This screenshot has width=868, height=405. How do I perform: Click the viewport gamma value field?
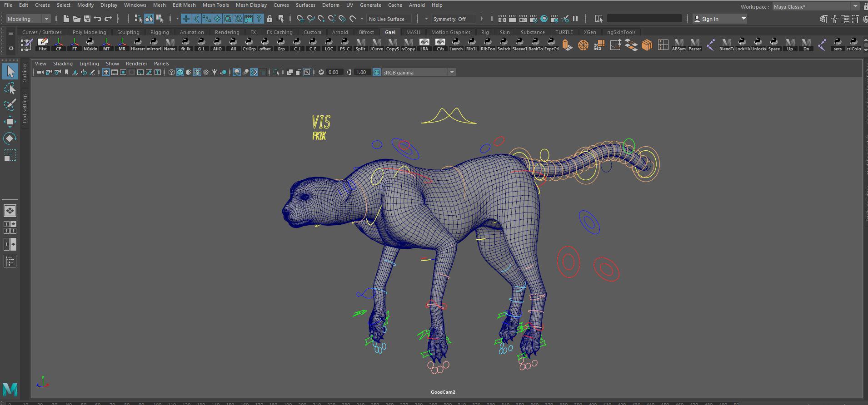pyautogui.click(x=361, y=72)
